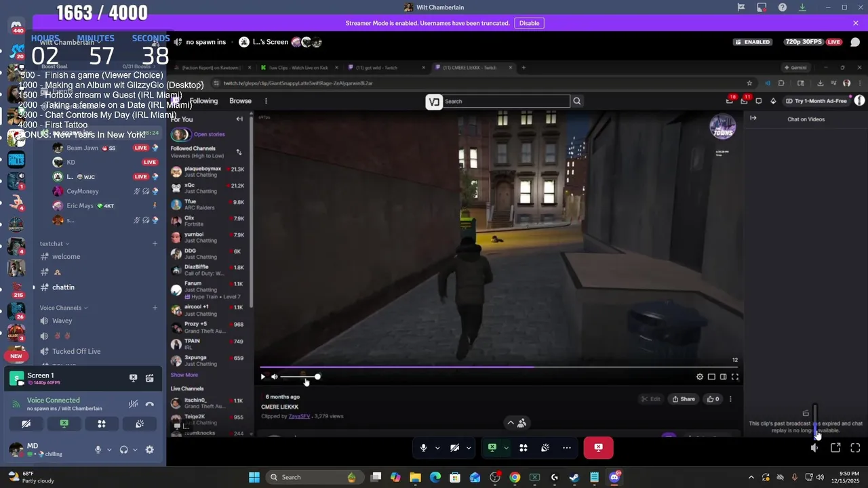Seek on the purple clip progress bar

499,367
